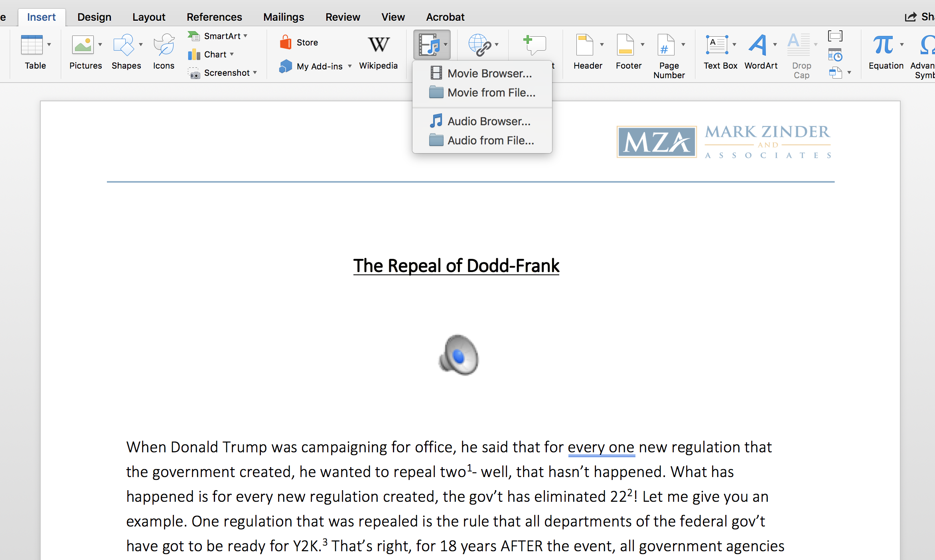Expand the Shapes dropdown arrow

tap(141, 44)
